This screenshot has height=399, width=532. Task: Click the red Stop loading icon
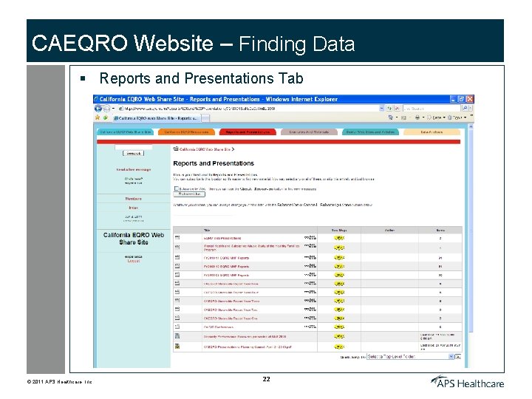(x=397, y=108)
